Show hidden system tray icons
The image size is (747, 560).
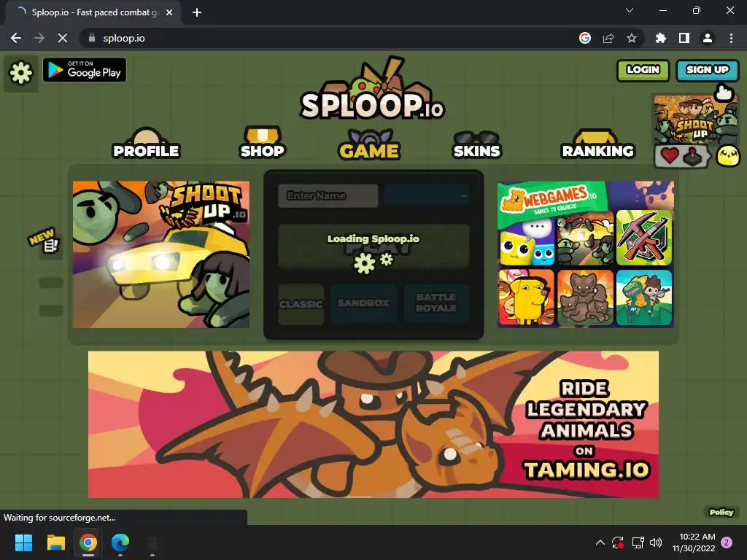(x=600, y=542)
